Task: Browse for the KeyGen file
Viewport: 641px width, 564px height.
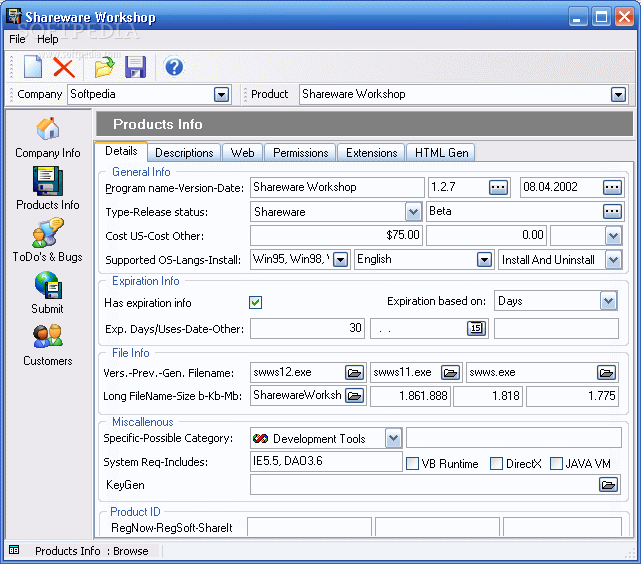Action: [609, 485]
